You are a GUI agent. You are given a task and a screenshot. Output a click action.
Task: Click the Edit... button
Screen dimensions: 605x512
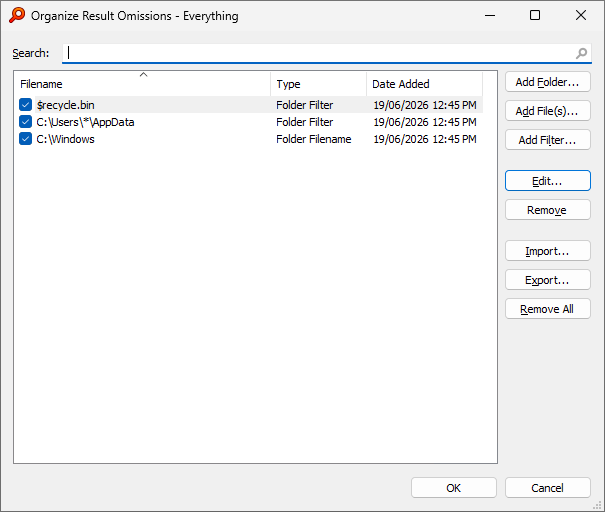pos(548,181)
